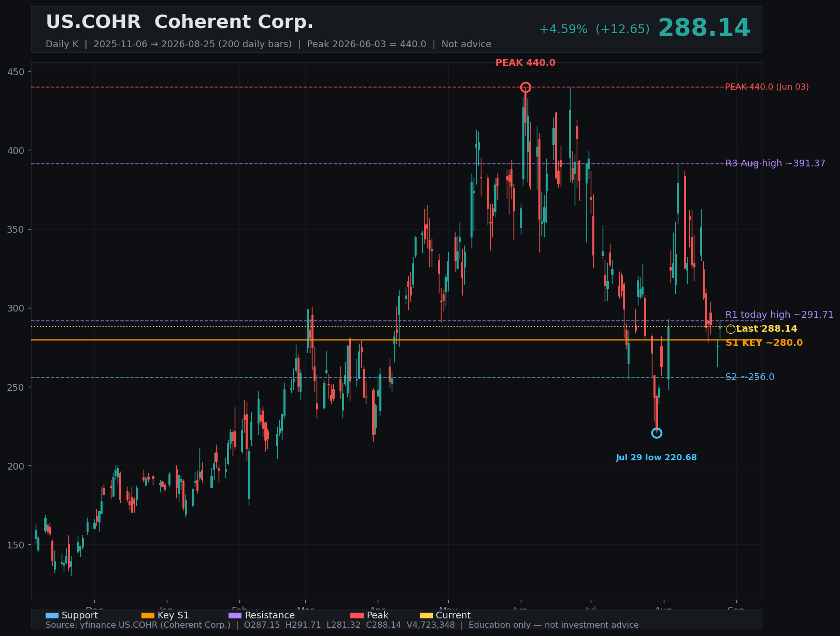
Task: Click the R1 today high ~291.71 label
Action: pyautogui.click(x=779, y=315)
